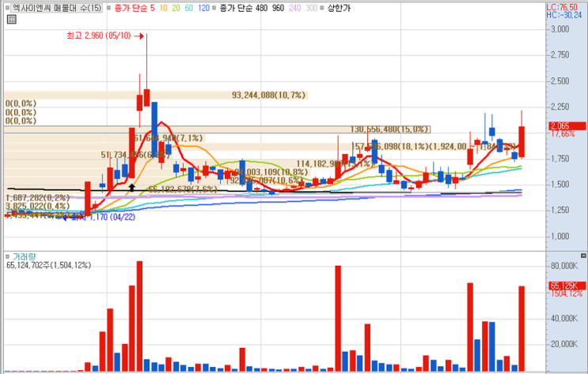The width and height of the screenshot is (588, 374).
Task: Select the 종가 단순 480 label
Action: click(244, 8)
